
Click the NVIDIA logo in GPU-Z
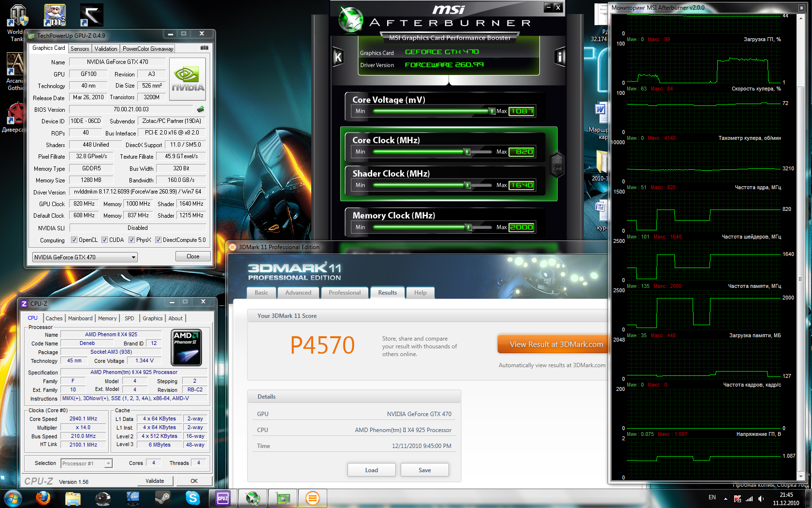(x=188, y=79)
